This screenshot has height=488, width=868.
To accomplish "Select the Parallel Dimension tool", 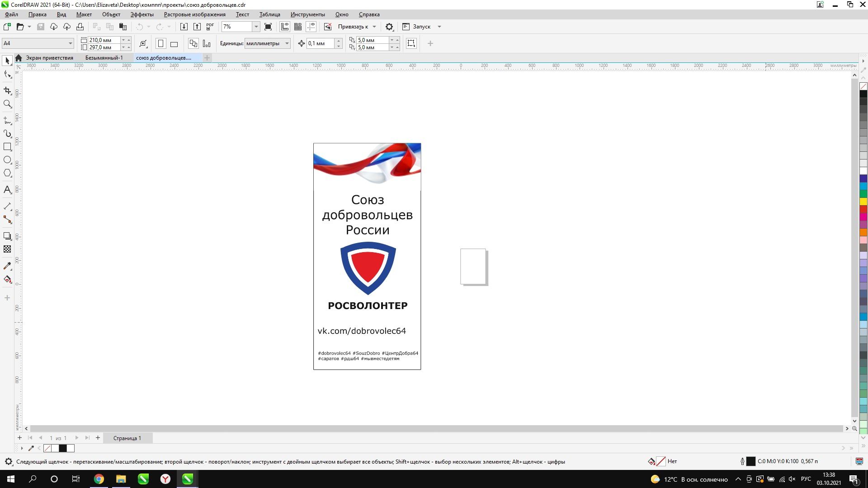I will (7, 206).
